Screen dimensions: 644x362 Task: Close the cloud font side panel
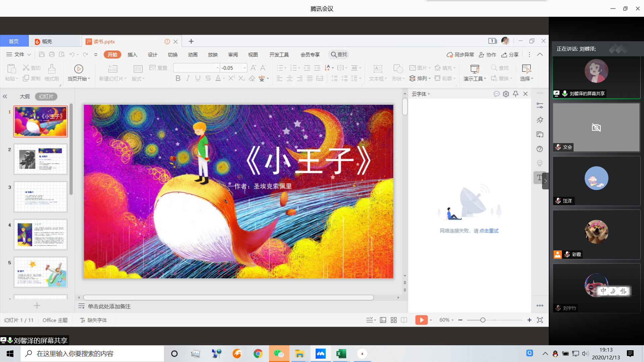coord(526,94)
